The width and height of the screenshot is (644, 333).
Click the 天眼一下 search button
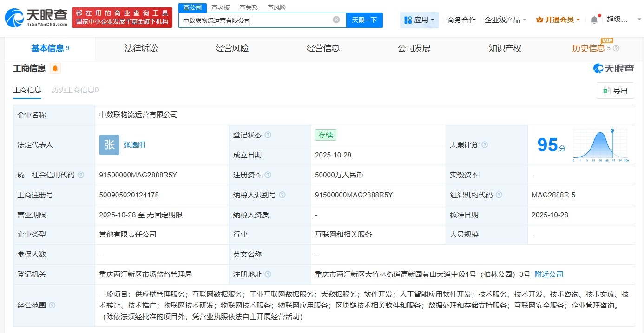[364, 20]
